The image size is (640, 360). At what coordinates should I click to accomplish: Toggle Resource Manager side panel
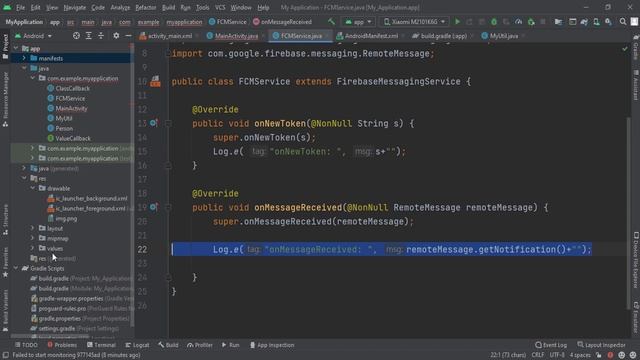[x=5, y=99]
